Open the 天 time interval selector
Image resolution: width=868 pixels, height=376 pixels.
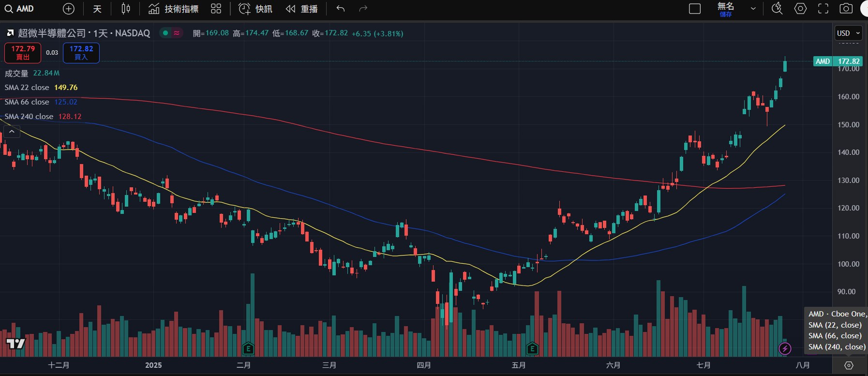(97, 9)
